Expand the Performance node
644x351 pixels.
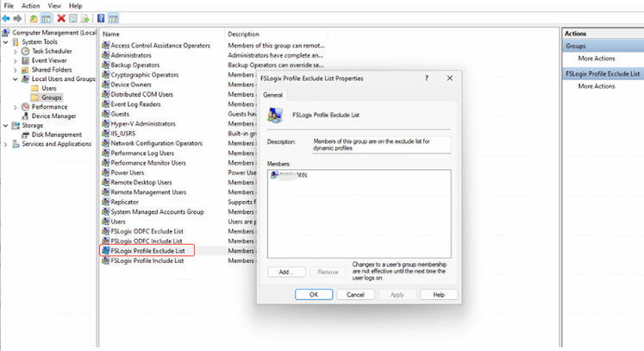[16, 107]
